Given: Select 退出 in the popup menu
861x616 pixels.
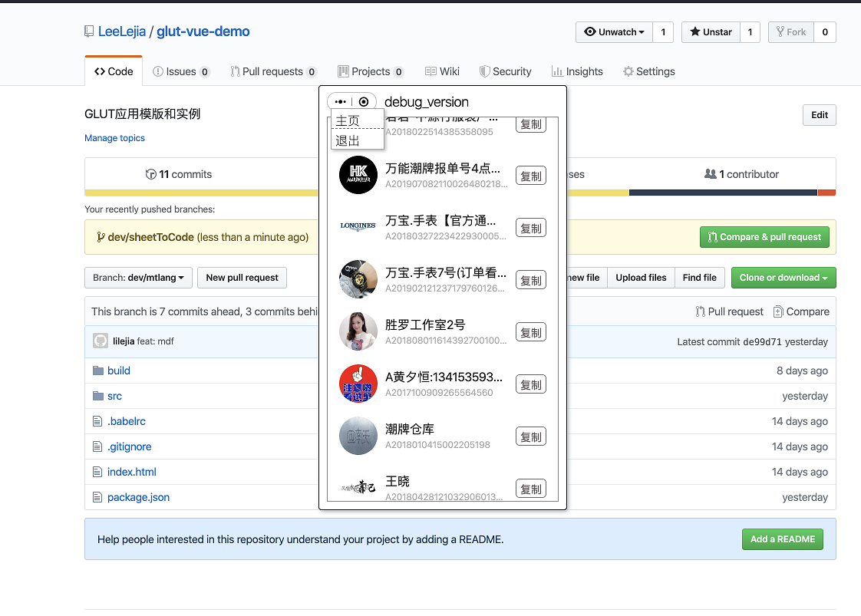Looking at the screenshot, I should click(x=357, y=140).
